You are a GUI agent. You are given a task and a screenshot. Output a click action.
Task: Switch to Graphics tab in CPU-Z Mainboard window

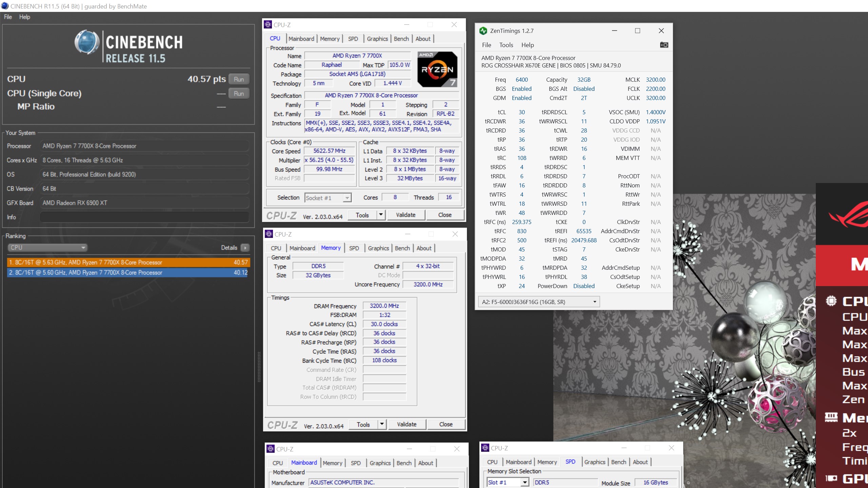(380, 463)
